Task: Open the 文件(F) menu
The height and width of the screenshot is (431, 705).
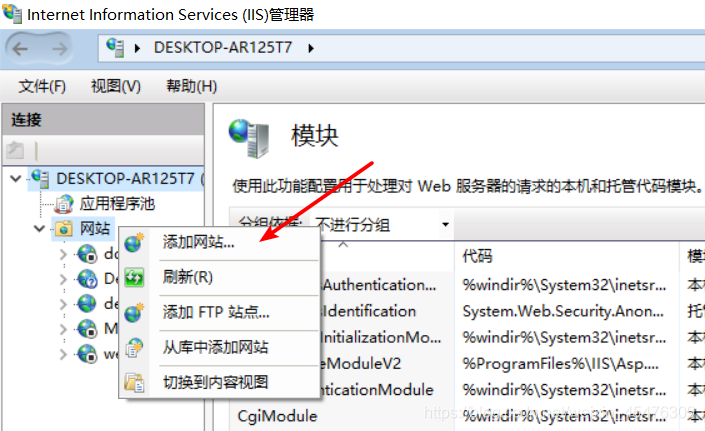Action: coord(42,86)
